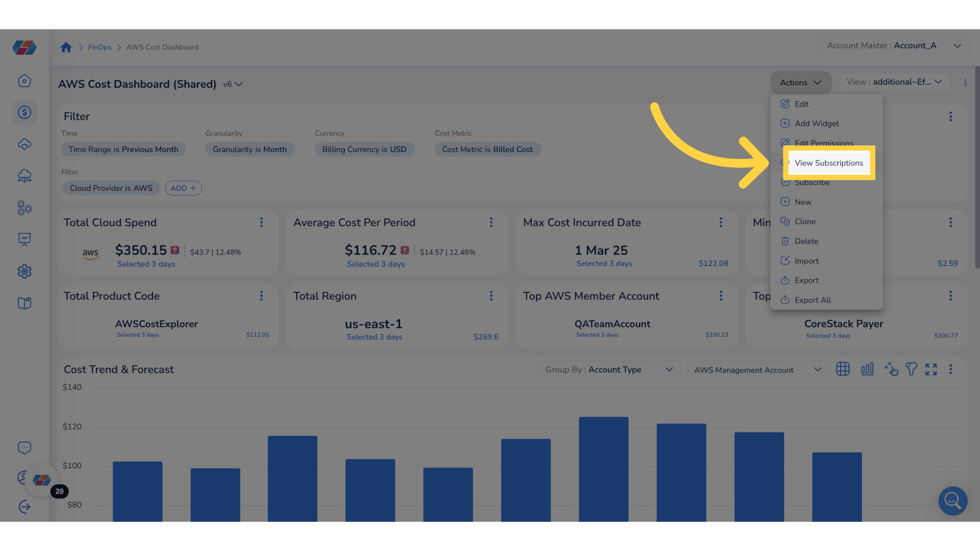This screenshot has height=551, width=980.
Task: Open Max Cost Incurred Date kebab menu
Action: tap(721, 222)
